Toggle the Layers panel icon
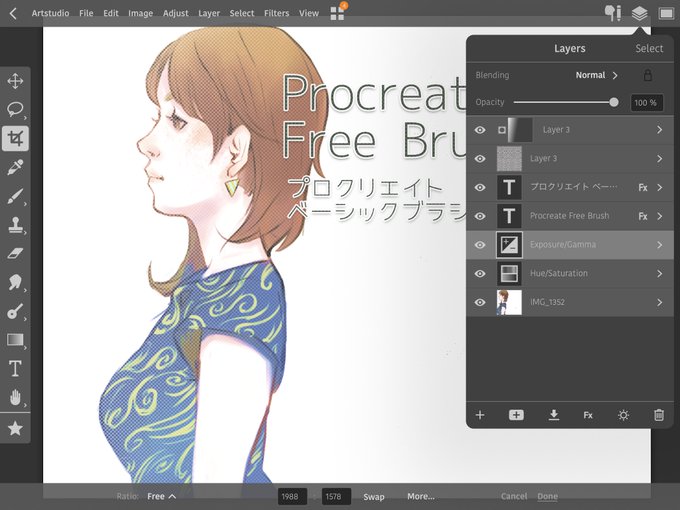Viewport: 680px width, 510px height. coord(640,13)
